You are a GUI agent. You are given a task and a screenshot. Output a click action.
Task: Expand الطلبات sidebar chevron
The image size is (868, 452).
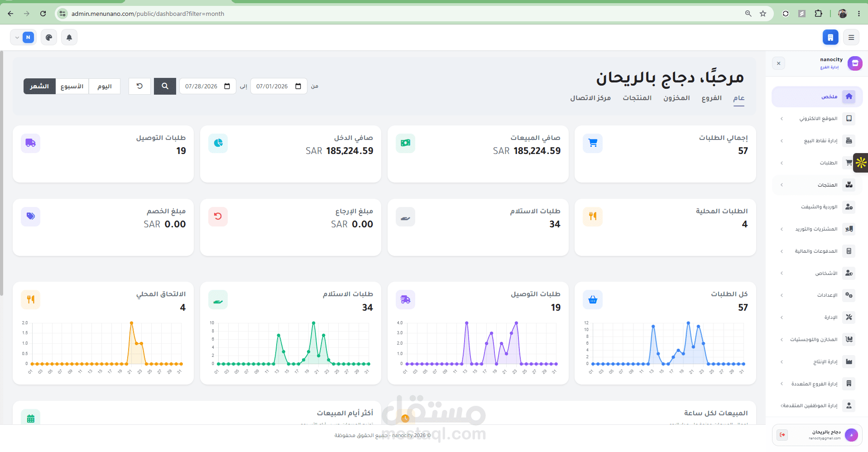pyautogui.click(x=782, y=163)
